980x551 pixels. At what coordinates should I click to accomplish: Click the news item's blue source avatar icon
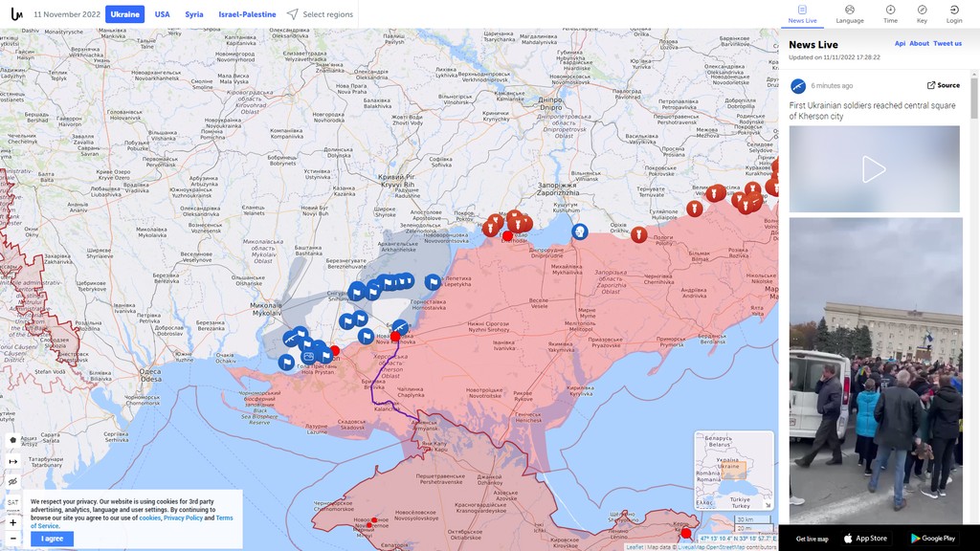click(x=798, y=86)
